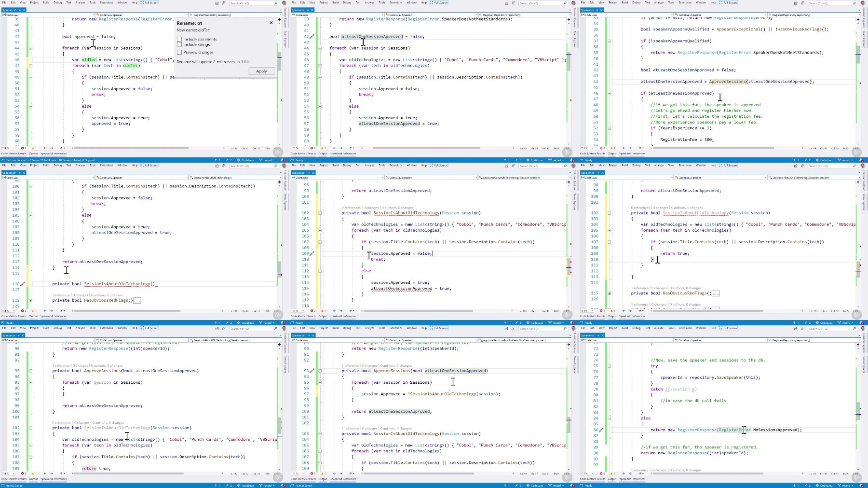Screen dimensions: 868x488
Task: Click '1 reference' CodeLens above ApproveSessions in bottom-left window
Action: point(61,365)
